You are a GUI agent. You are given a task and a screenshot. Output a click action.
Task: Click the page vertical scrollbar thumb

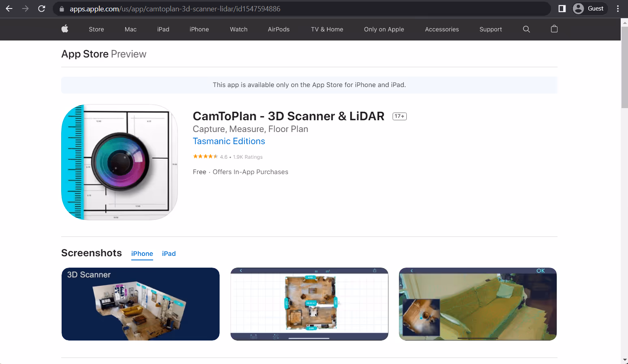coord(624,67)
